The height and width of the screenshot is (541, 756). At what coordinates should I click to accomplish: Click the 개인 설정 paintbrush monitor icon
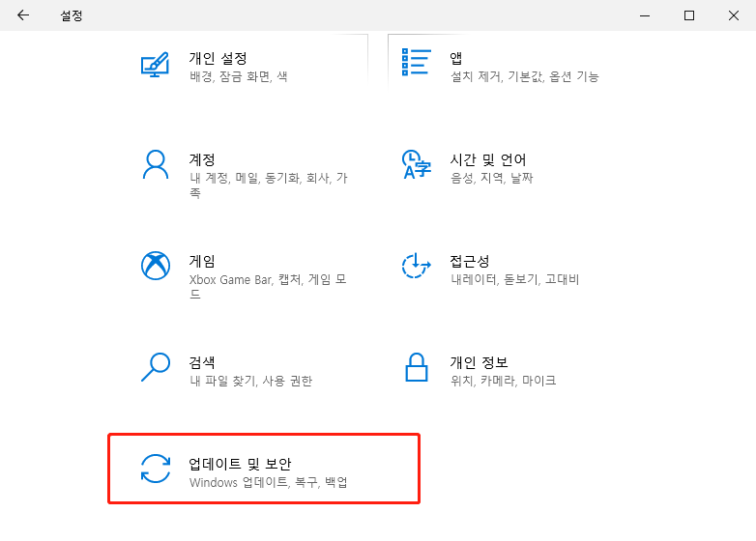click(x=156, y=65)
